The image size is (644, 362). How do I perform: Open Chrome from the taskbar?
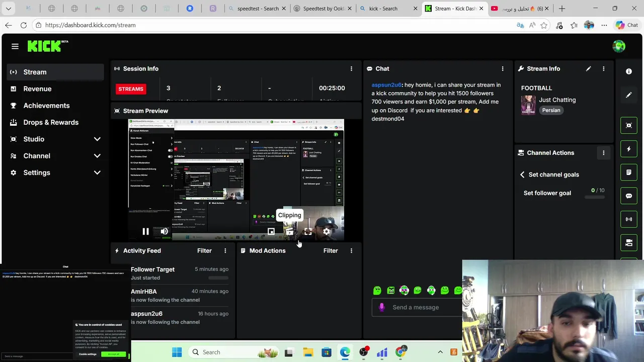coord(400,352)
